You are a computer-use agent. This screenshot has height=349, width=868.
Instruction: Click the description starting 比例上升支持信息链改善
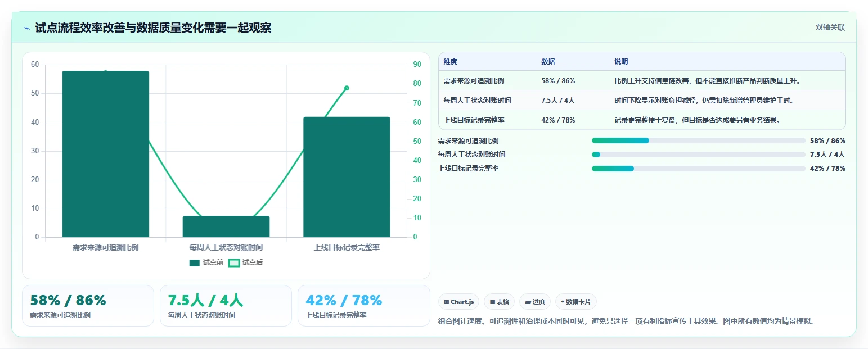[x=707, y=81]
